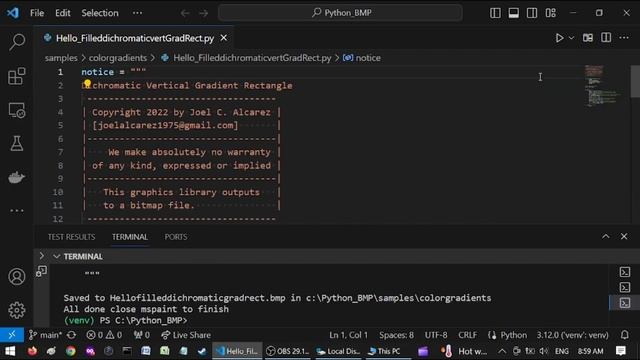Open the File menu

37,13
